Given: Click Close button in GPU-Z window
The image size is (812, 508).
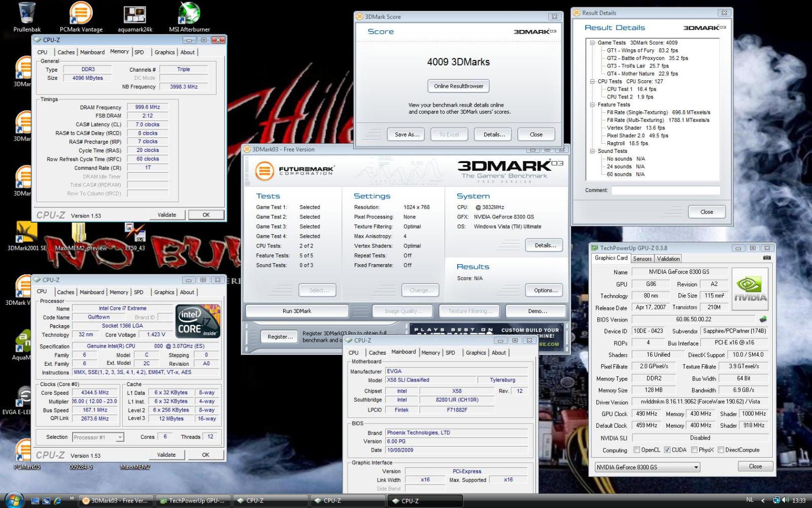Looking at the screenshot, I should point(755,466).
